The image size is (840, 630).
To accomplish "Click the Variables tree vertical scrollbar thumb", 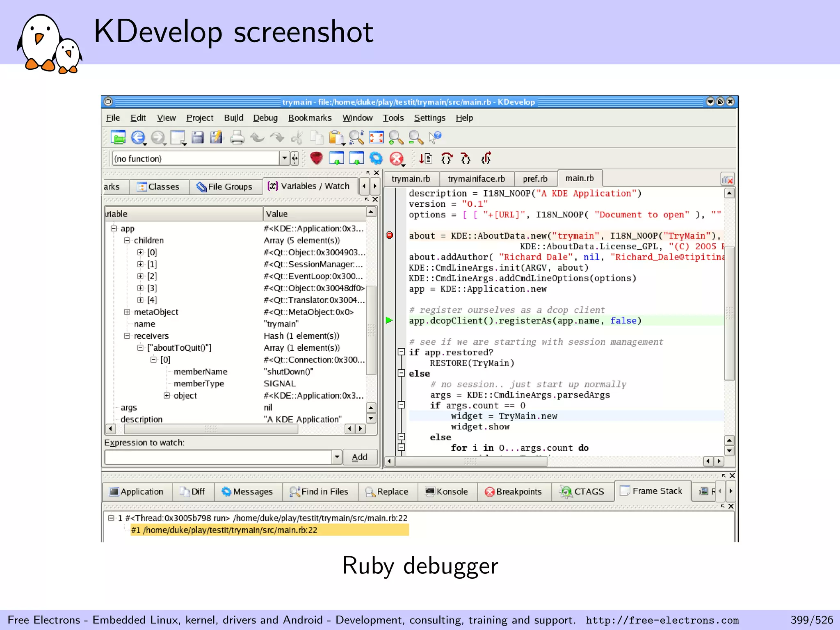I will [371, 331].
